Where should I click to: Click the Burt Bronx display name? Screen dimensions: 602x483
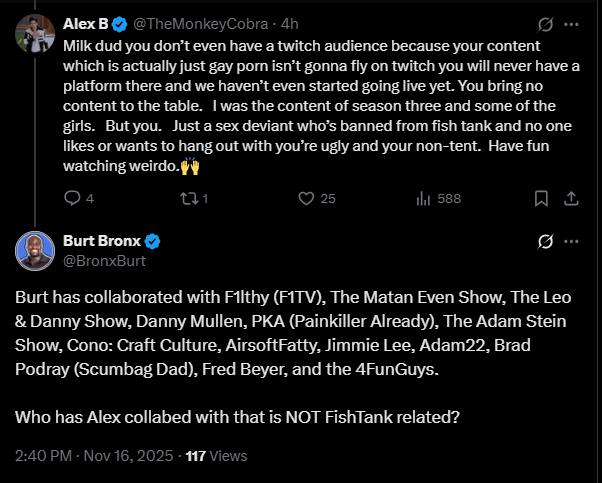click(102, 242)
